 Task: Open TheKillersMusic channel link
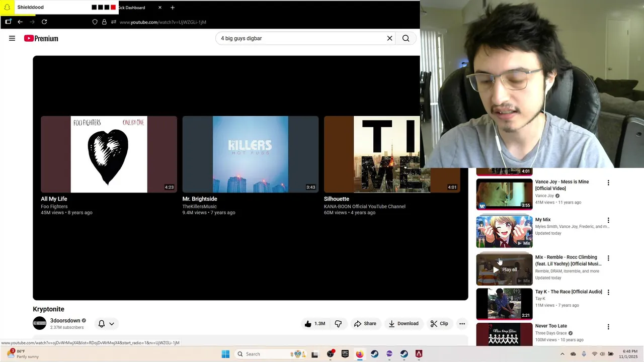[200, 207]
